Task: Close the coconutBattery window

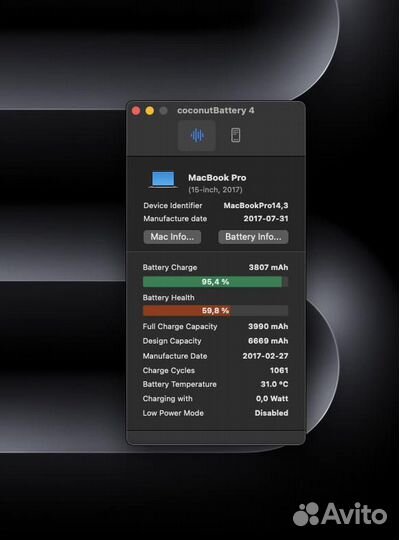Action: [136, 111]
